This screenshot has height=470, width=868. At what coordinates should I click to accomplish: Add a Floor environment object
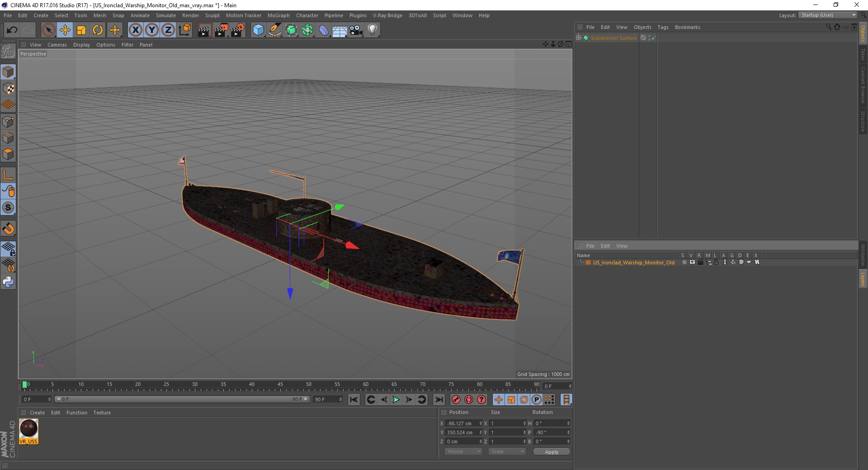tap(340, 30)
